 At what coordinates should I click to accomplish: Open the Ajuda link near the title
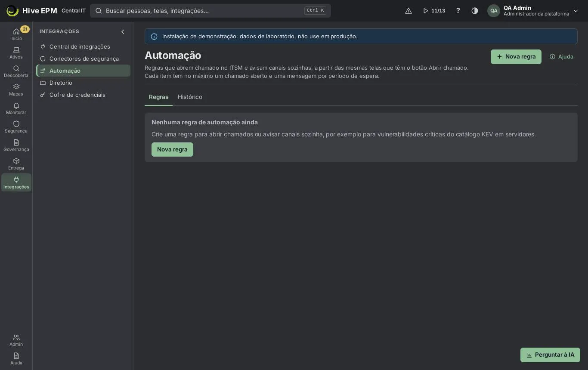(561, 57)
